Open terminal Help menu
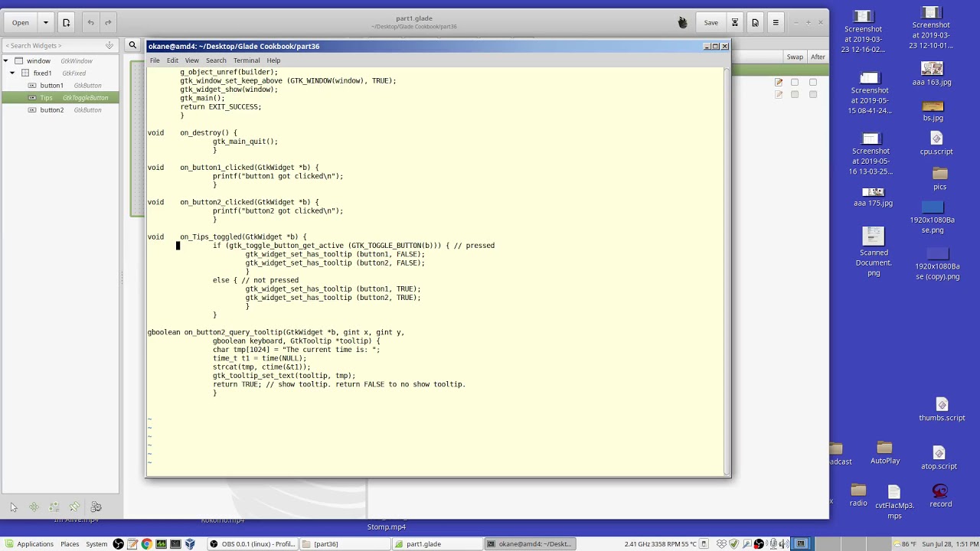The image size is (980, 551). click(x=273, y=60)
